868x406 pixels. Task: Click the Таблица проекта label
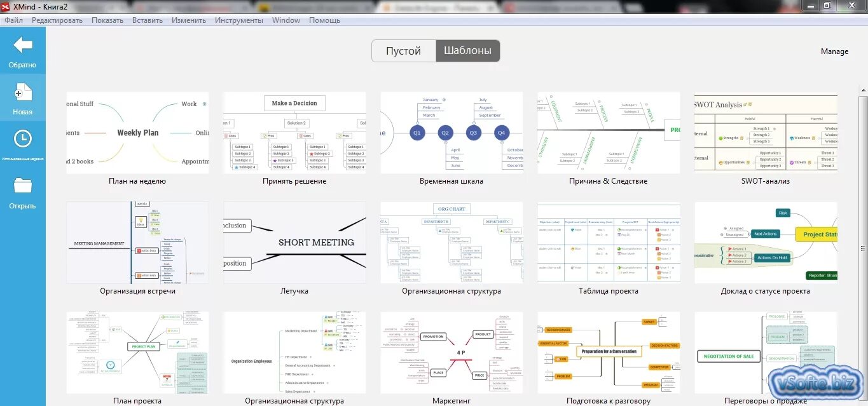coord(609,291)
